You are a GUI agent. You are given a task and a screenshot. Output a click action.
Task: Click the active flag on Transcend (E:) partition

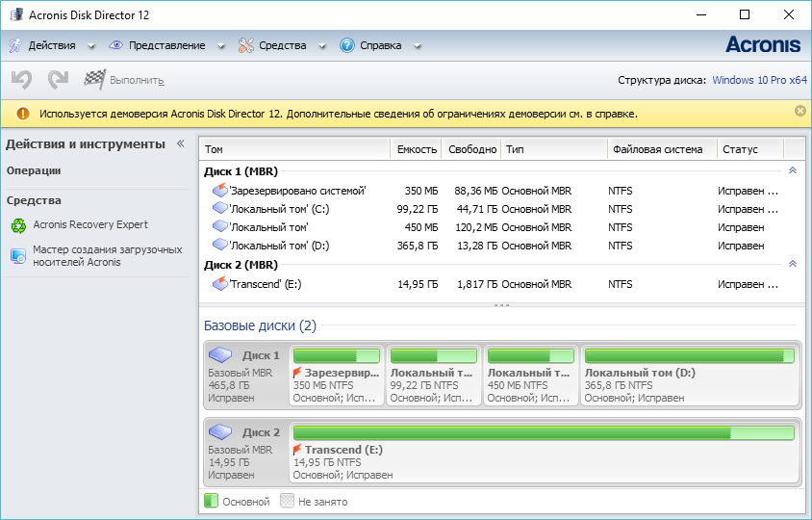coord(297,449)
